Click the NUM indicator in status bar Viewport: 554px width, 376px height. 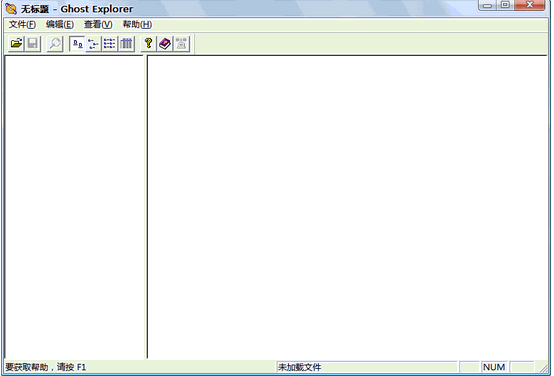[494, 367]
